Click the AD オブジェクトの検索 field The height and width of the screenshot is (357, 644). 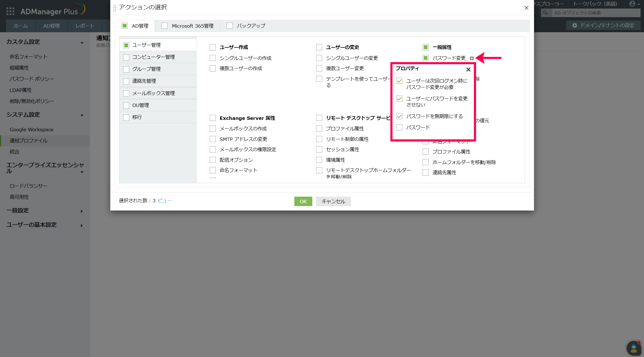[x=595, y=13]
